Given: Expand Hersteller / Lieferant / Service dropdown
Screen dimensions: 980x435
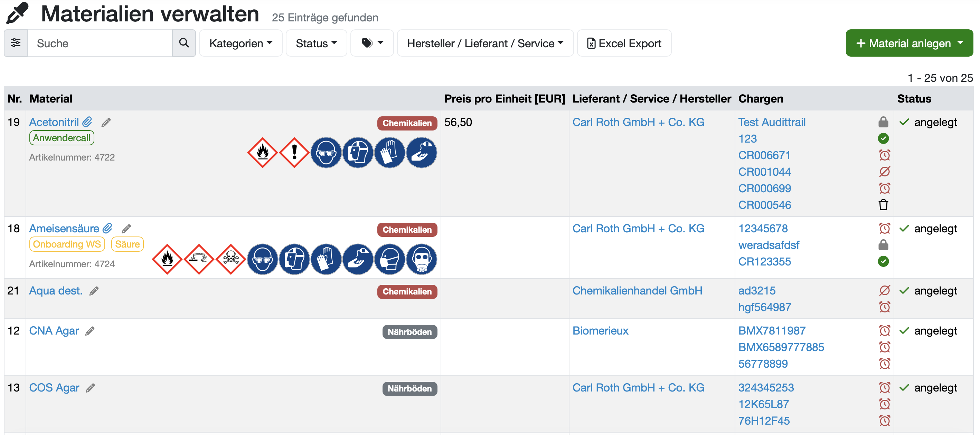Looking at the screenshot, I should [485, 43].
